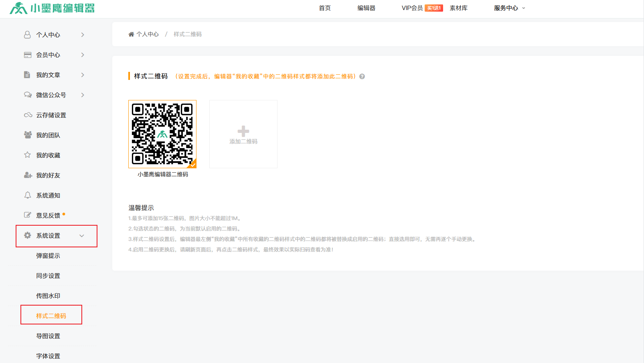The width and height of the screenshot is (644, 363).
Task: Select 样式二维码 submenu item
Action: point(51,316)
